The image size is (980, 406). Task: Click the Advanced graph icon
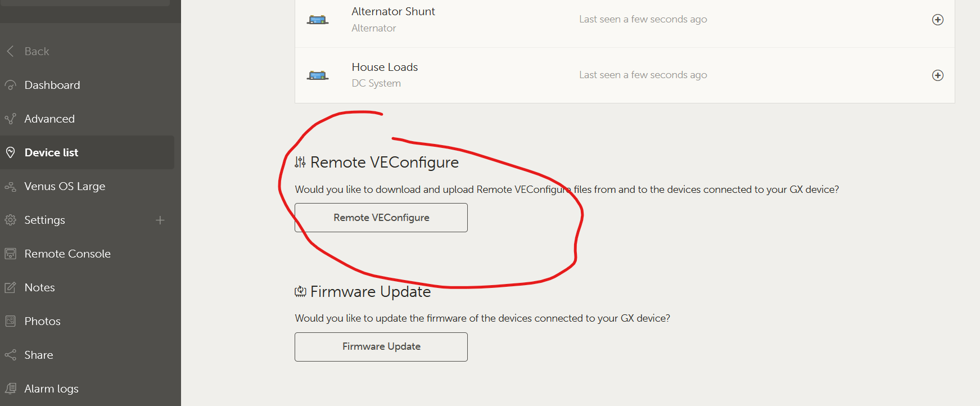(10, 119)
